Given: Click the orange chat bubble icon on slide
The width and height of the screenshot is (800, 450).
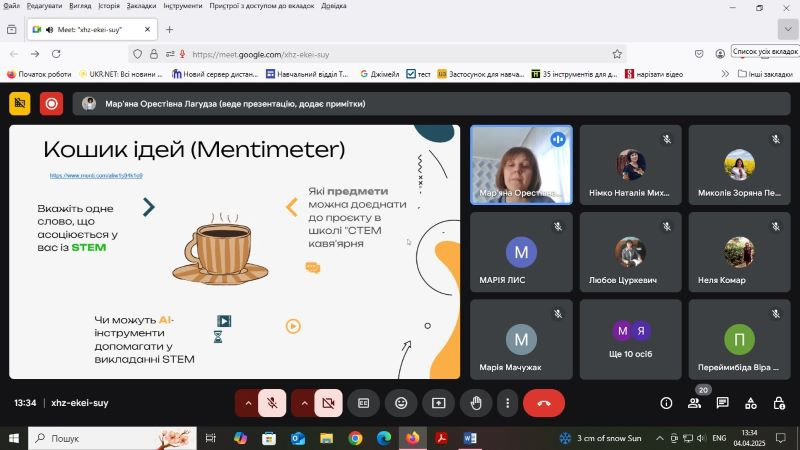Looking at the screenshot, I should [x=313, y=267].
